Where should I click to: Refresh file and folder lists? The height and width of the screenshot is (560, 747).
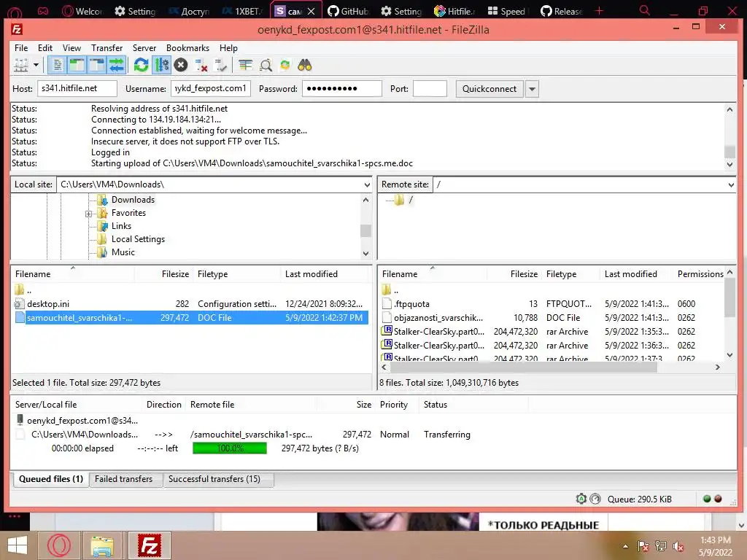[141, 65]
